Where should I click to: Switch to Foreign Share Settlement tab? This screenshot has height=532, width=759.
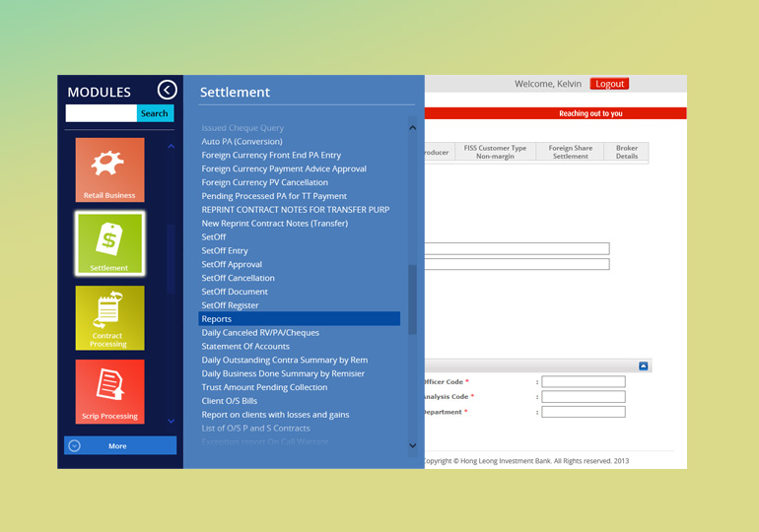571,152
